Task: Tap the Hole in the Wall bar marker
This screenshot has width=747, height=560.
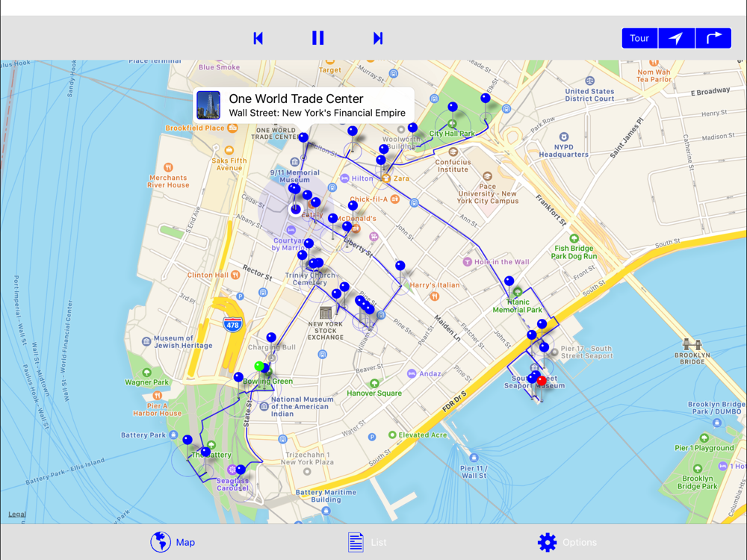Action: pyautogui.click(x=468, y=261)
